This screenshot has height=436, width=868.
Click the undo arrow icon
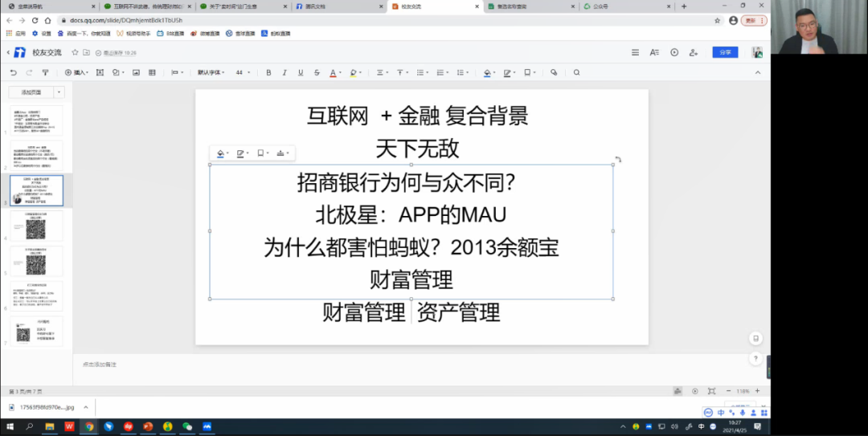tap(14, 72)
